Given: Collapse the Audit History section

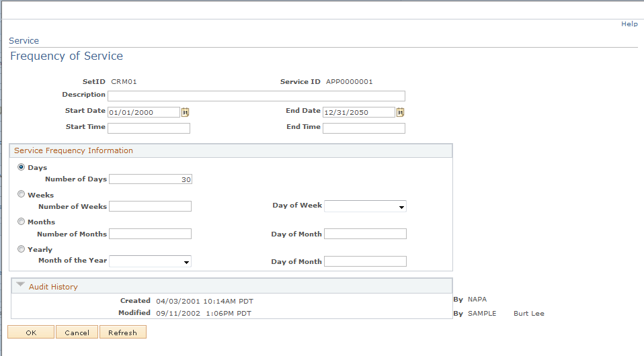Looking at the screenshot, I should tap(20, 285).
